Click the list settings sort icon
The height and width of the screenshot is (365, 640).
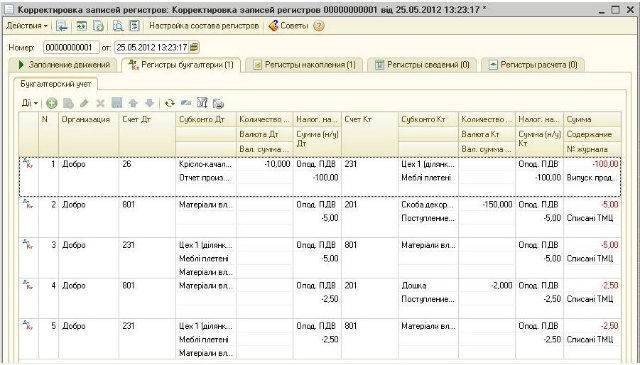[202, 103]
